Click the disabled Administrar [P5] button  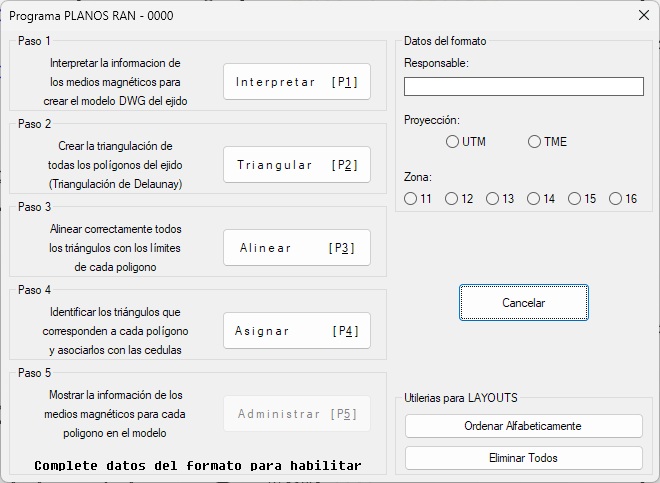[x=296, y=414]
